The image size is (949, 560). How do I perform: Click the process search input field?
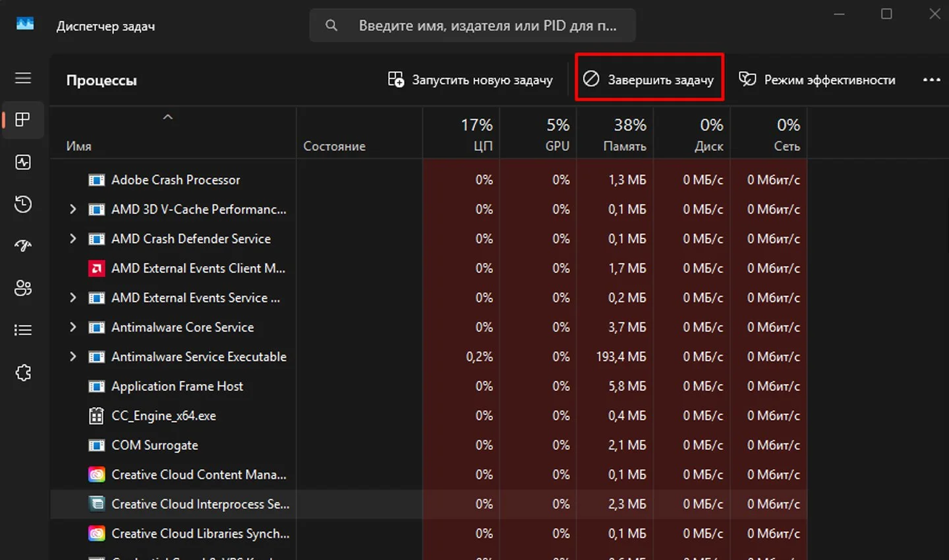click(473, 26)
